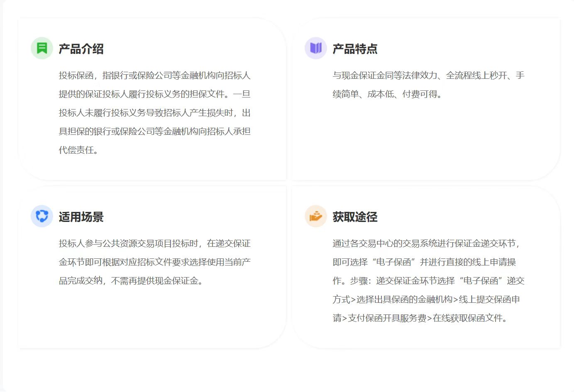Click the purple book icon beside 产品特点
574x392 pixels.
coord(316,49)
